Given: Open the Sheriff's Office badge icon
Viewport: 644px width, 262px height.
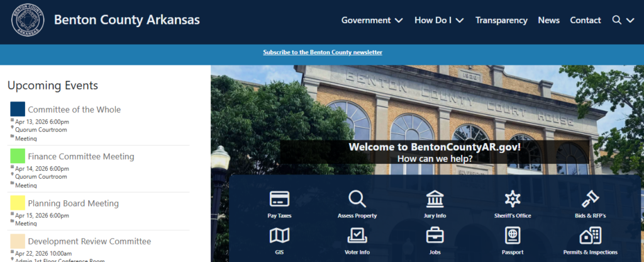Looking at the screenshot, I should [513, 199].
